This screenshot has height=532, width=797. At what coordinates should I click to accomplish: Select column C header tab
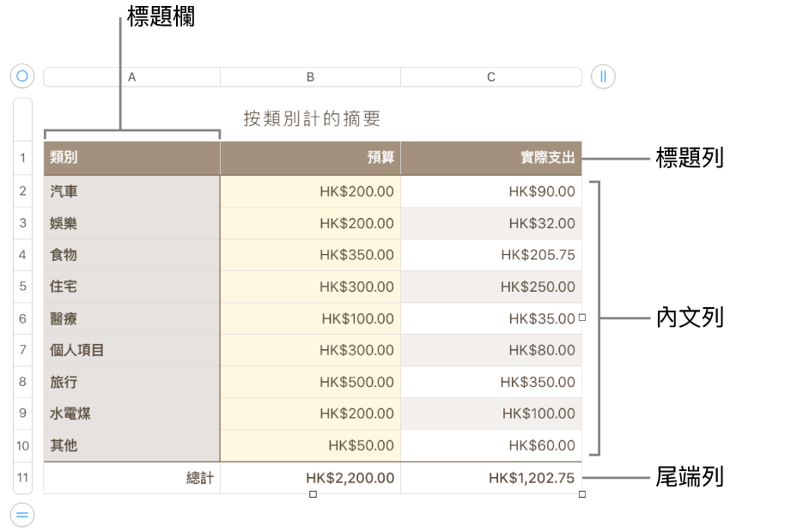pyautogui.click(x=491, y=77)
